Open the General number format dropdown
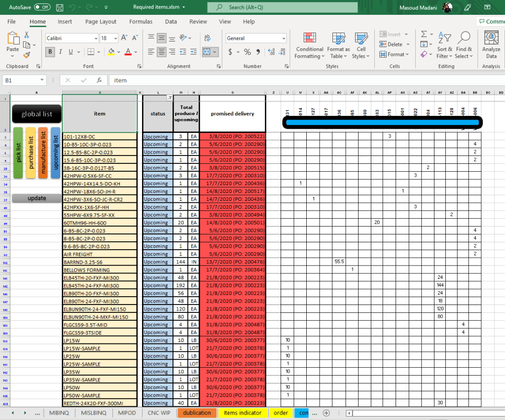505x420 pixels. tap(284, 38)
